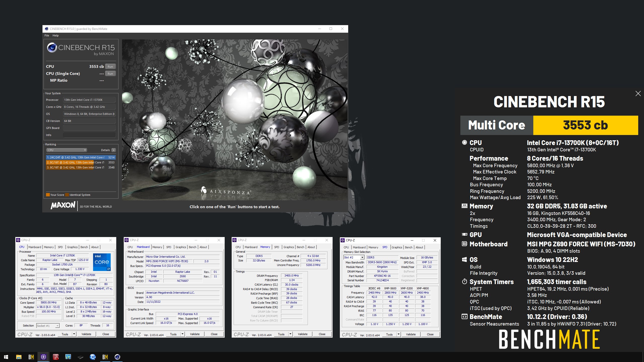This screenshot has width=644, height=362.
Task: Click the Core Speed 5800.00 MHz value
Action: [49, 302]
